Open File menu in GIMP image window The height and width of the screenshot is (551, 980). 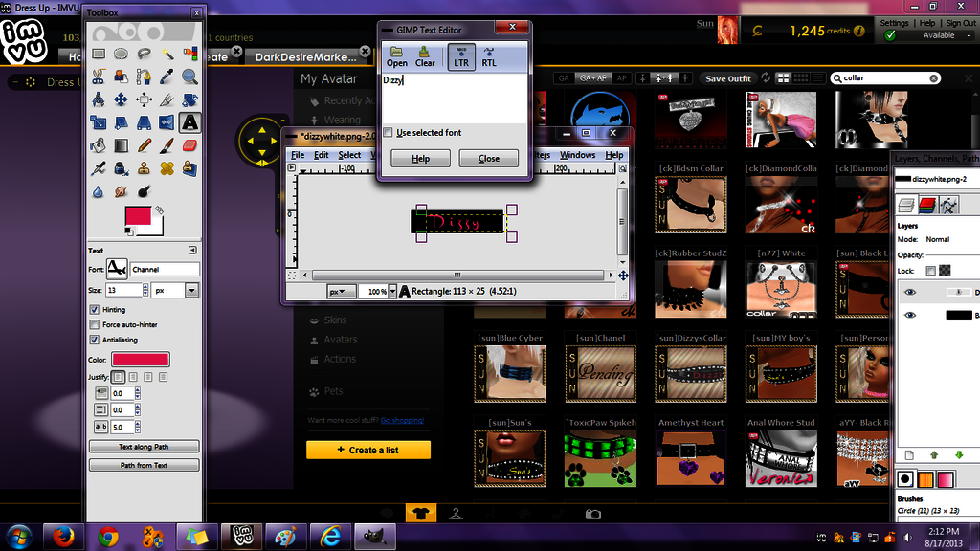point(298,155)
